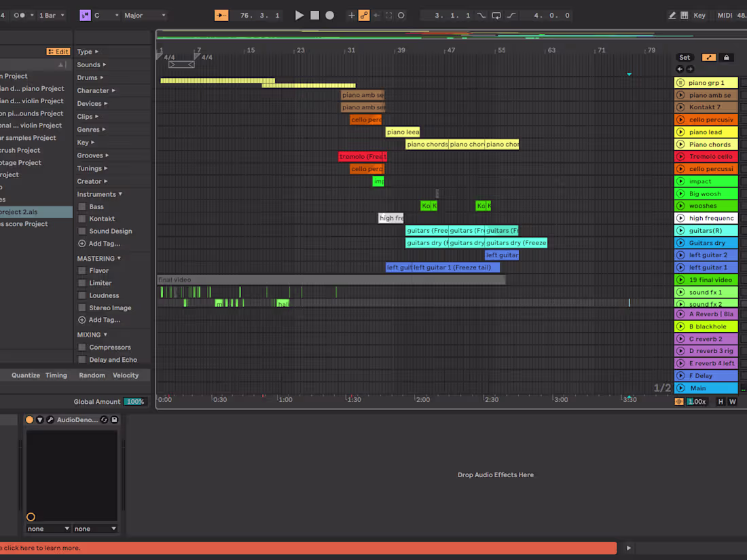747x560 pixels.
Task: Click the Set locator button
Action: pos(685,57)
